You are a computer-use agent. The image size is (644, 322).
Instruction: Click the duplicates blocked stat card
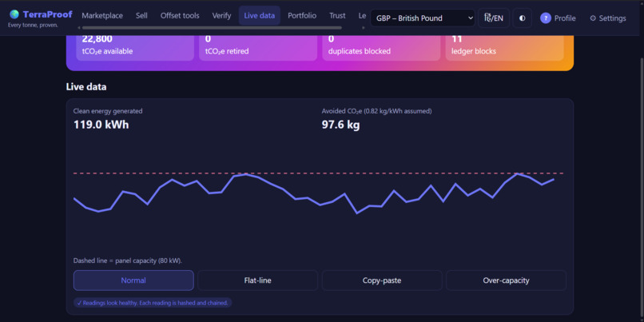pyautogui.click(x=381, y=48)
